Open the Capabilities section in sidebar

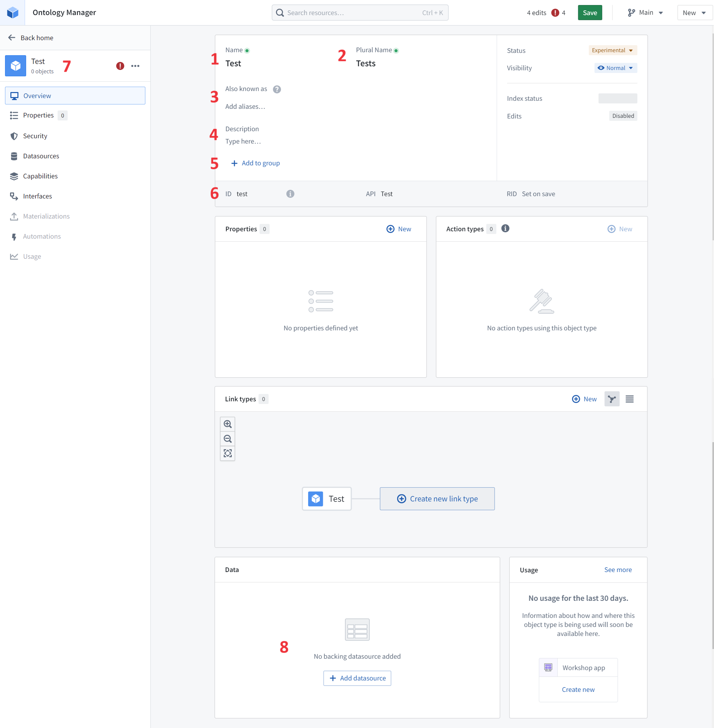pyautogui.click(x=75, y=176)
